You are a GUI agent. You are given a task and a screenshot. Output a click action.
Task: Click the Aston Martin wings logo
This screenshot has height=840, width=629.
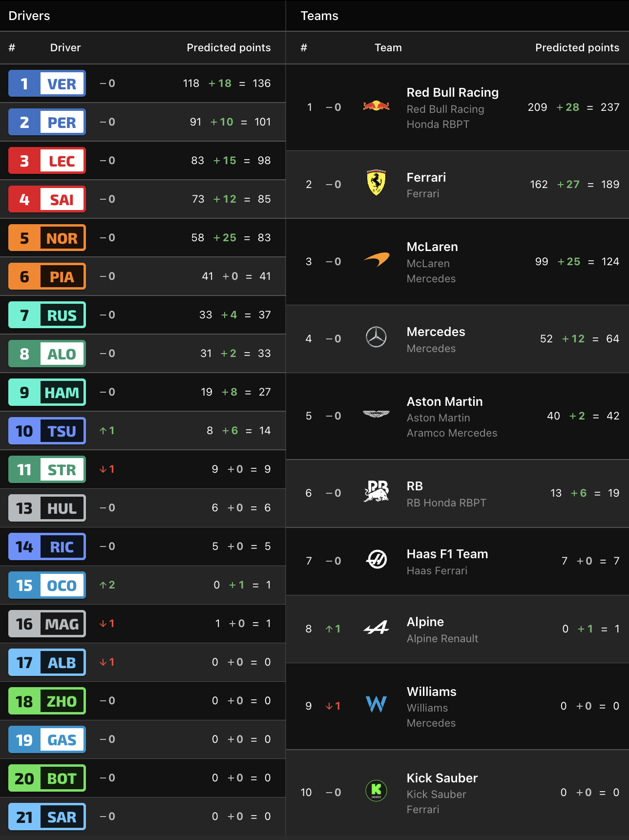tap(376, 414)
